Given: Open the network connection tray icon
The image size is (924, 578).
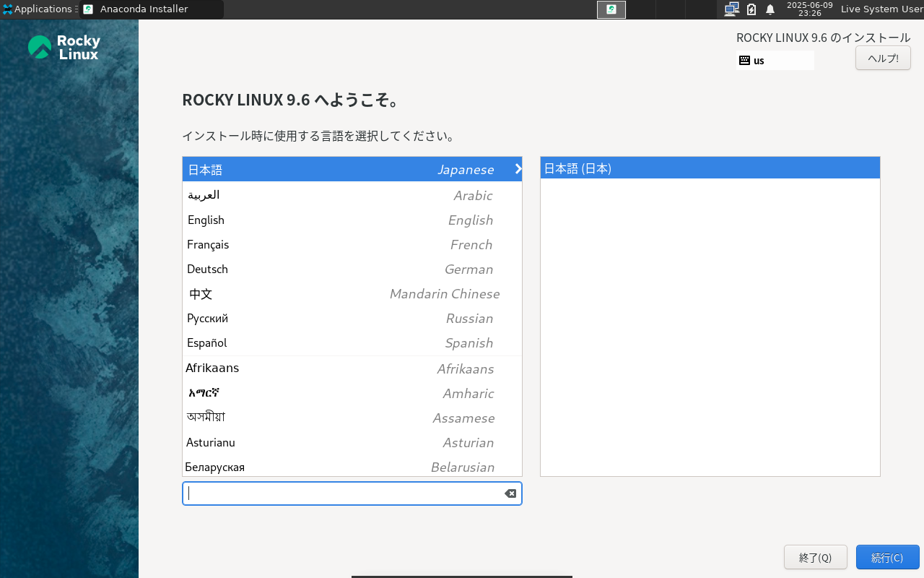Looking at the screenshot, I should click(x=732, y=9).
